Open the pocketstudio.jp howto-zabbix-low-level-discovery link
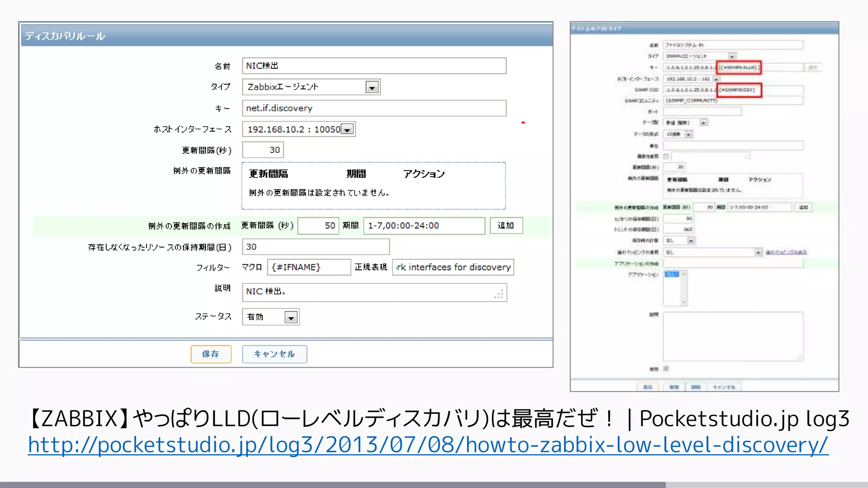 click(428, 445)
